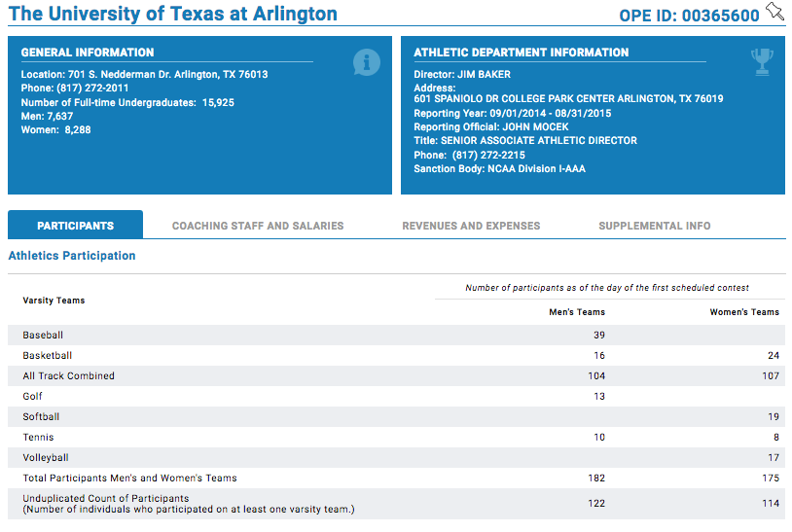Click the info bubble icon in General Information
Viewport: 792px width, 532px height.
pyautogui.click(x=366, y=62)
